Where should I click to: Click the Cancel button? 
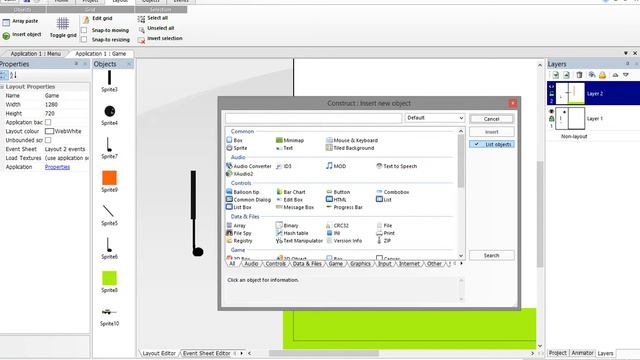point(492,119)
